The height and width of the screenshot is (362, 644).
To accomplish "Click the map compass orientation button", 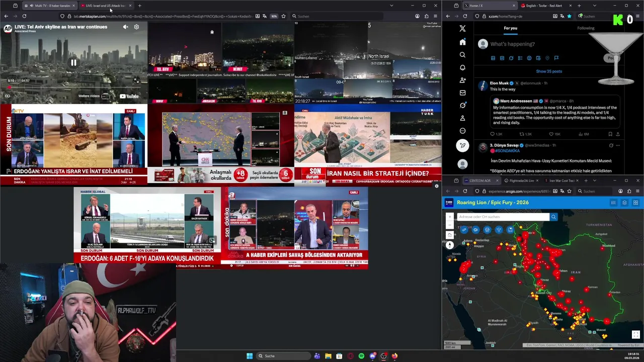I will (450, 245).
